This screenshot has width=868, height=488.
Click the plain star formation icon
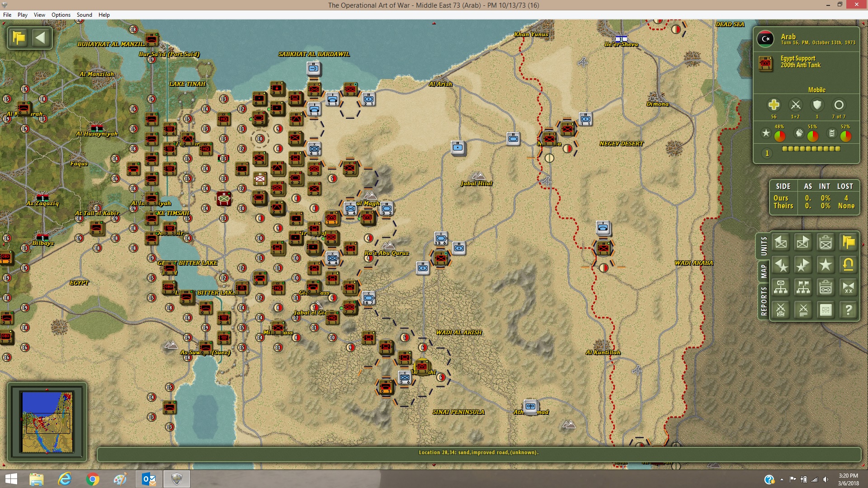826,265
